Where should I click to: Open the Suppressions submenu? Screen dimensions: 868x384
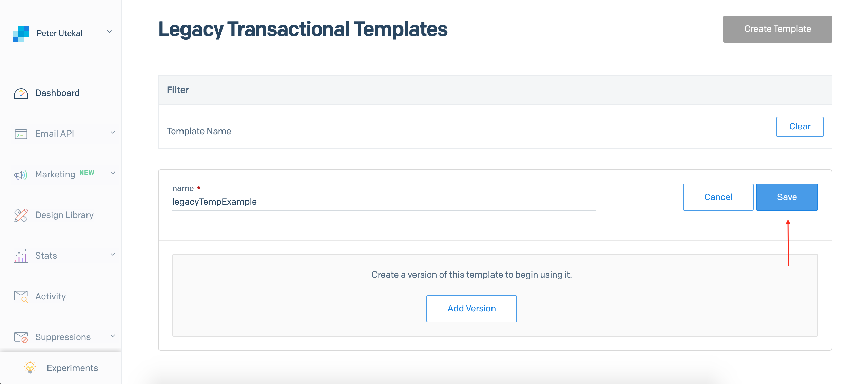113,336
